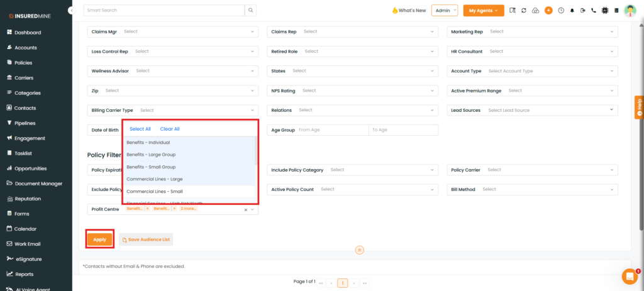Click the From Age input field
This screenshot has height=291, width=644.
(332, 130)
